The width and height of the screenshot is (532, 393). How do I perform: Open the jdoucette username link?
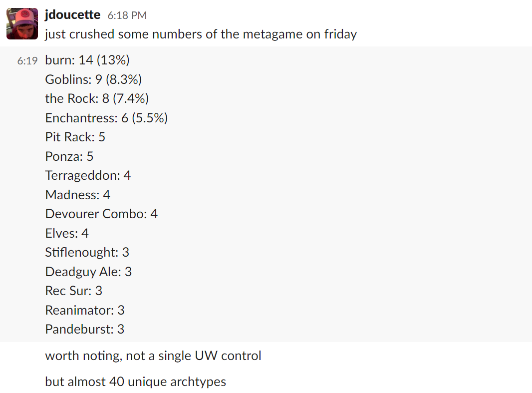tap(72, 14)
